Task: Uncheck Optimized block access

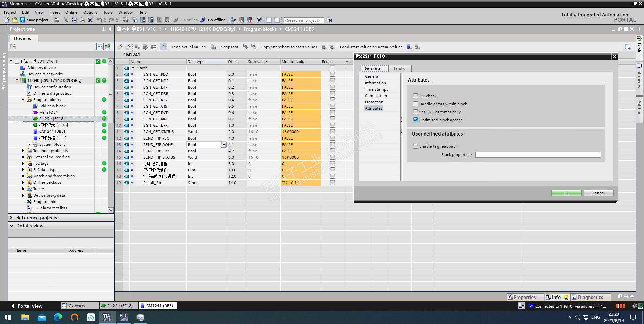Action: [415, 120]
